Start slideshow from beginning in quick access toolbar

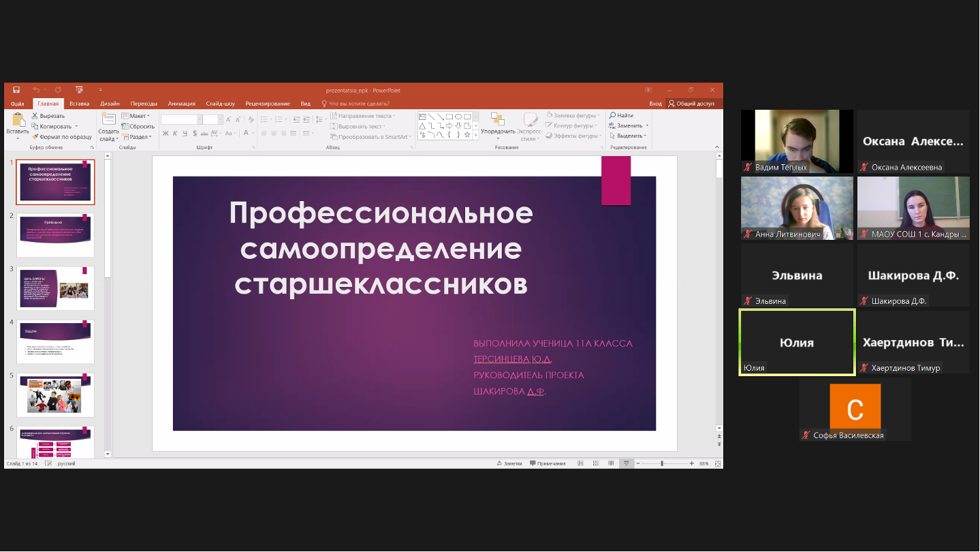[x=79, y=90]
